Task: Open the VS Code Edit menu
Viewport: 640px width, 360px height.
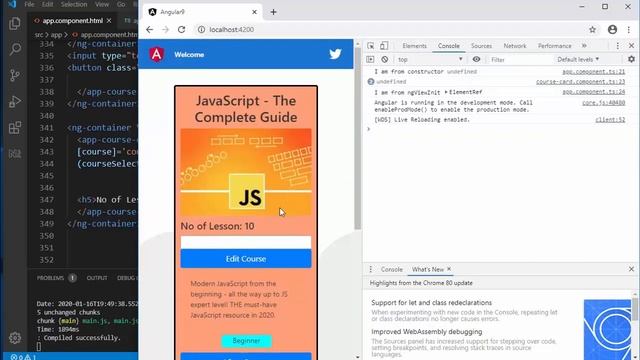Action: click(47, 4)
